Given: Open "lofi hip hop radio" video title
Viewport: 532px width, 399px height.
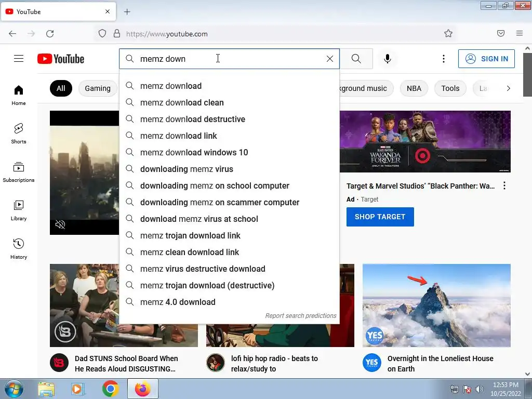Looking at the screenshot, I should (x=274, y=363).
